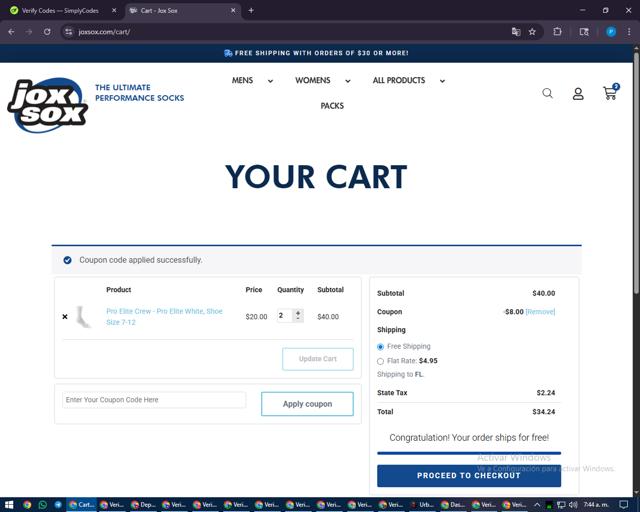Open the user account icon
This screenshot has width=640, height=512.
(578, 94)
